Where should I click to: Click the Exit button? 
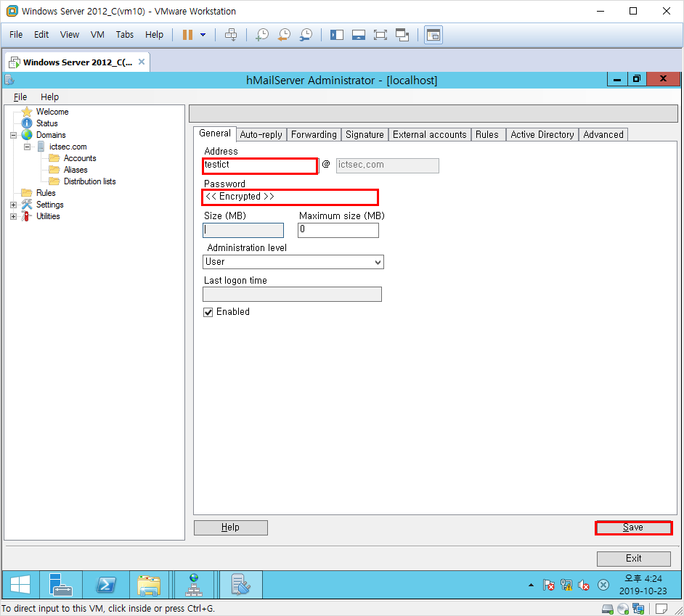click(633, 559)
